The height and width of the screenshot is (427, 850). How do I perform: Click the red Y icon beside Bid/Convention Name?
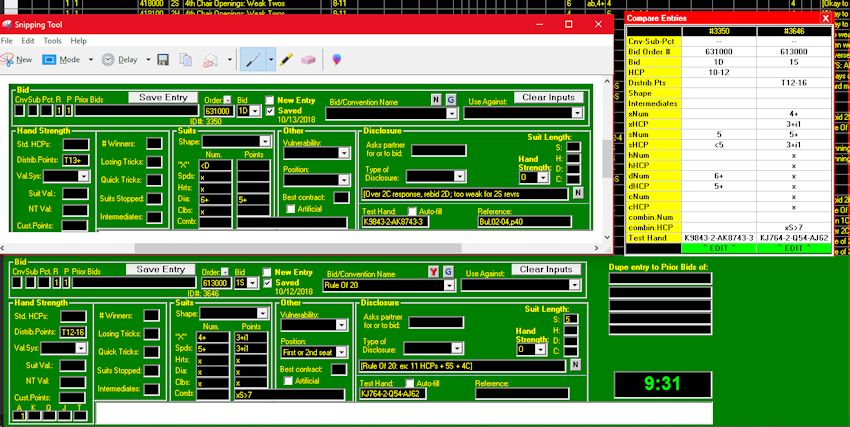pyautogui.click(x=433, y=272)
